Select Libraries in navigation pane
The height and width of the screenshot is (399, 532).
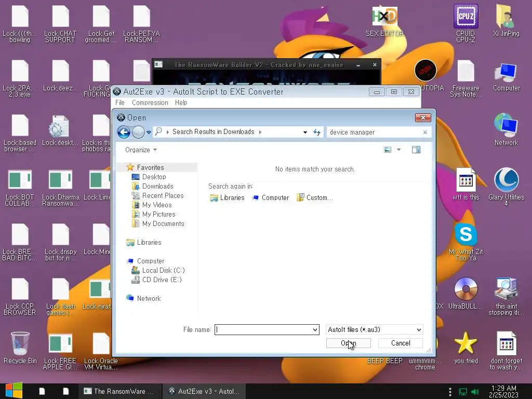click(x=149, y=242)
